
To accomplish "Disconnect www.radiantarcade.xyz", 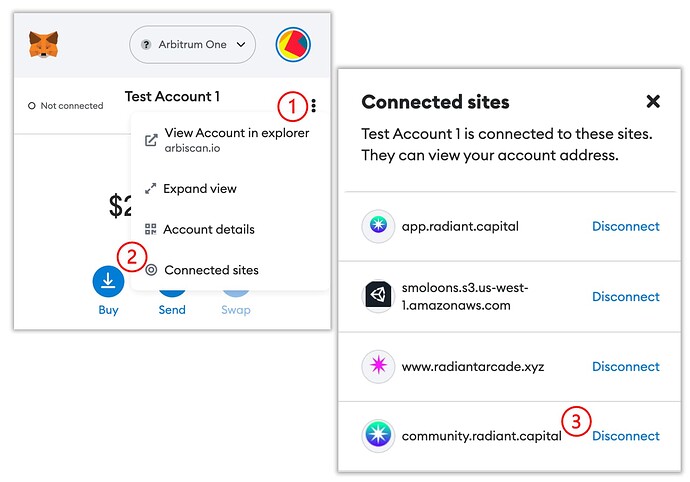I will tap(626, 367).
